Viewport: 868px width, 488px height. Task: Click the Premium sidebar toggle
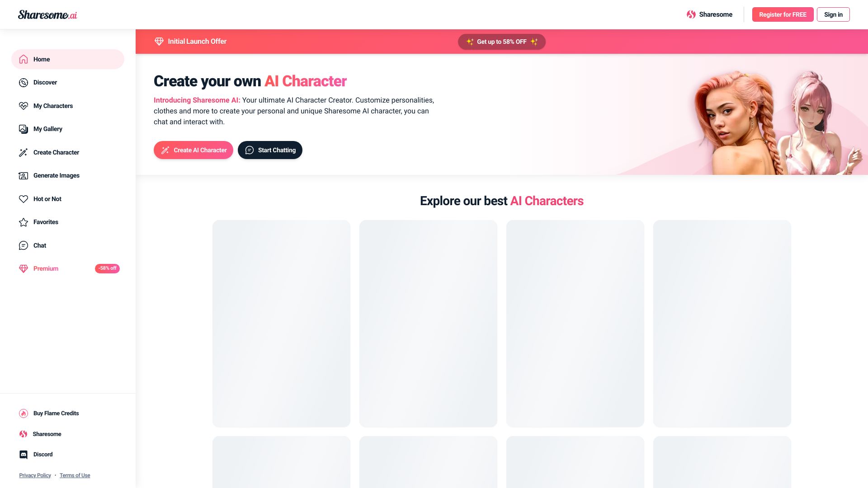point(45,268)
